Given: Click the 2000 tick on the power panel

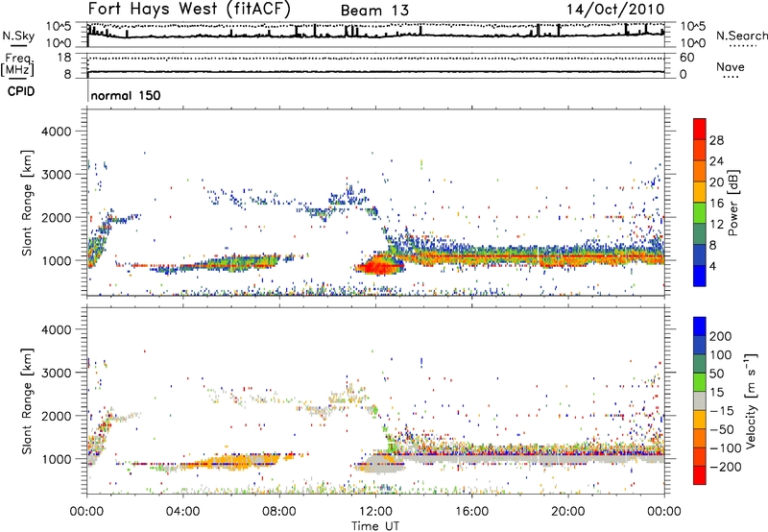Looking at the screenshot, I should pos(57,217).
